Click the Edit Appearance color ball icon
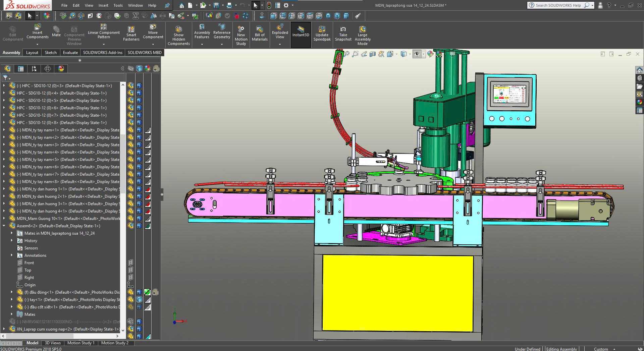This screenshot has width=644, height=351. tap(430, 54)
